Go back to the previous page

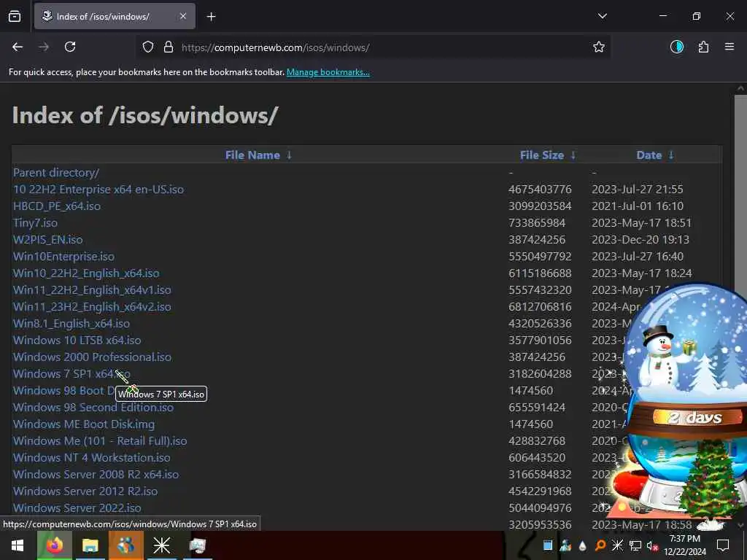(18, 47)
